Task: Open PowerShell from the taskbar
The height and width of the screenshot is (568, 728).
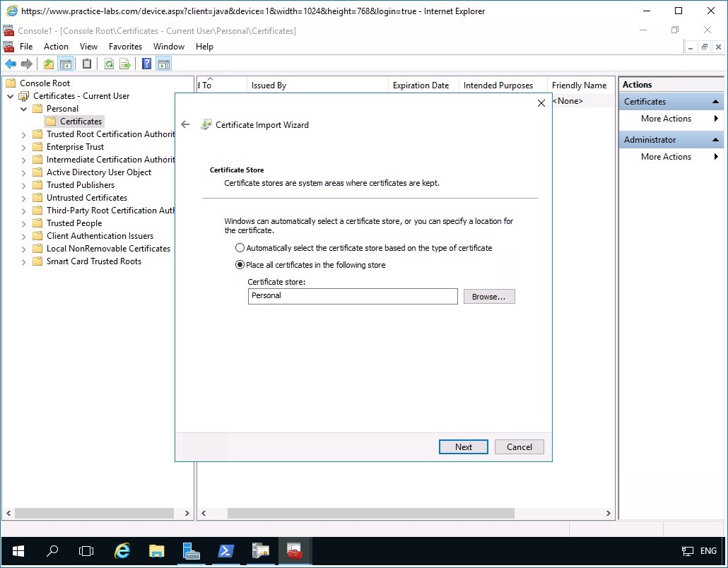Action: (225, 551)
